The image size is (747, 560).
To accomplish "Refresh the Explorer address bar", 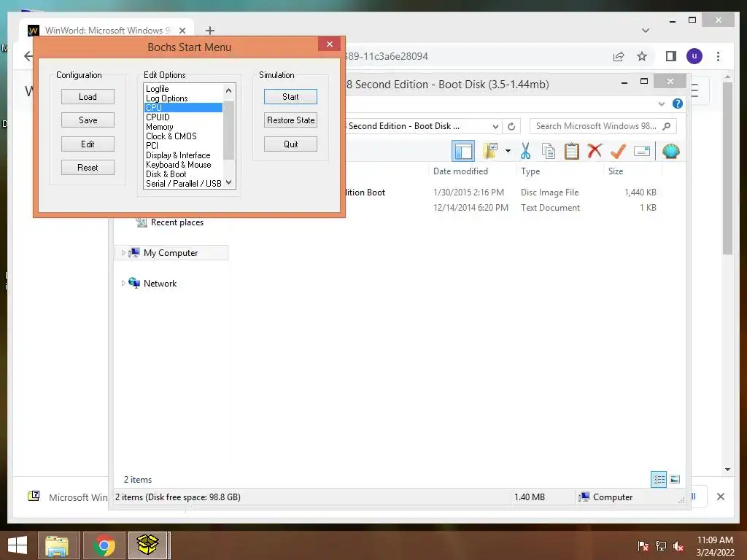I will tap(511, 126).
